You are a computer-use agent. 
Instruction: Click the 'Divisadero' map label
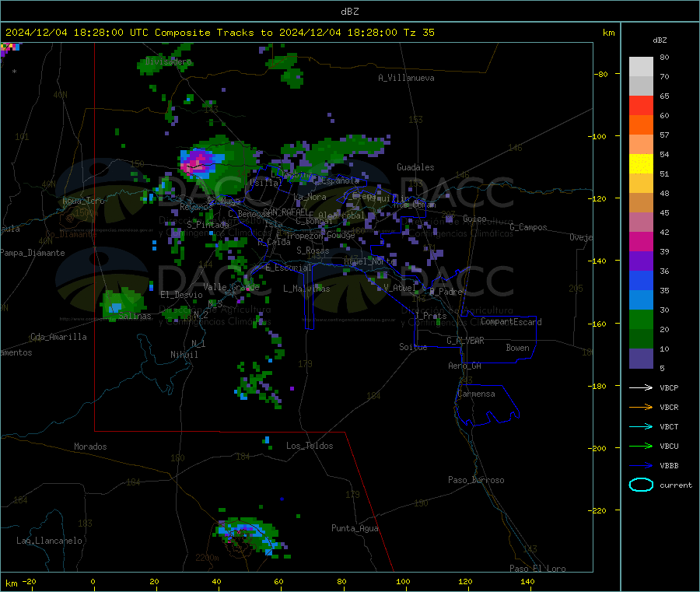click(168, 61)
